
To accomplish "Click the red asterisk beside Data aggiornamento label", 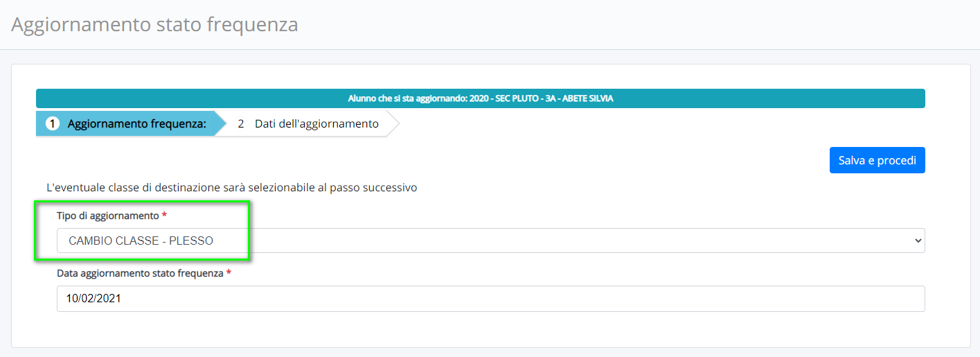I will [x=229, y=272].
